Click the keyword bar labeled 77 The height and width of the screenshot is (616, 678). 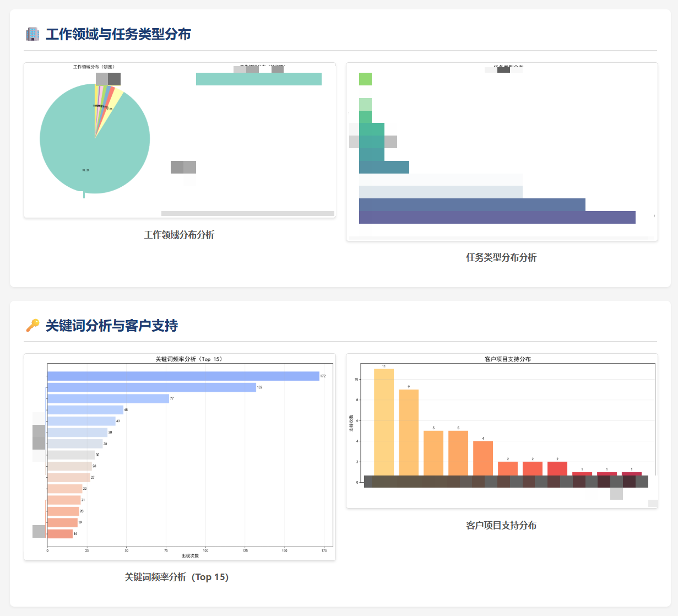tap(109, 398)
